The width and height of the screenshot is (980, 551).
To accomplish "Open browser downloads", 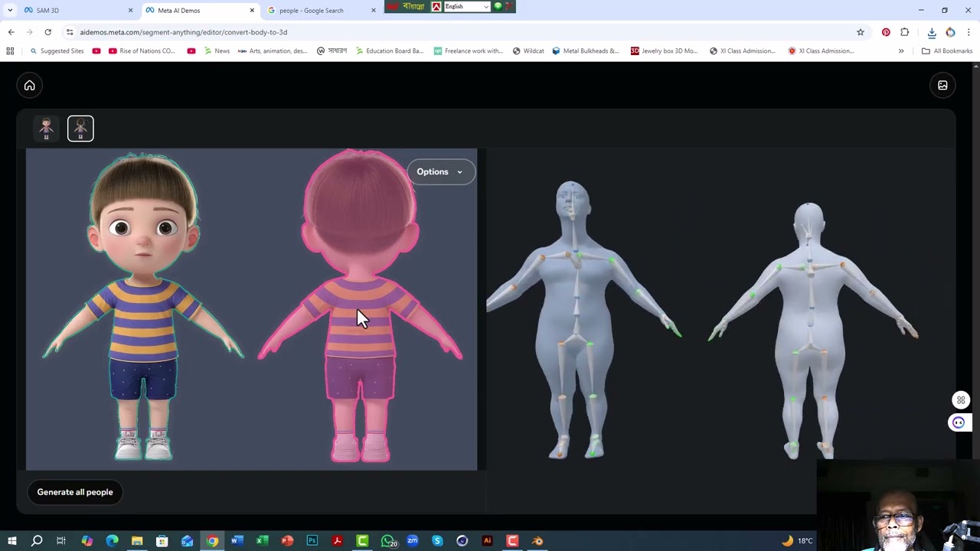I will tap(932, 32).
